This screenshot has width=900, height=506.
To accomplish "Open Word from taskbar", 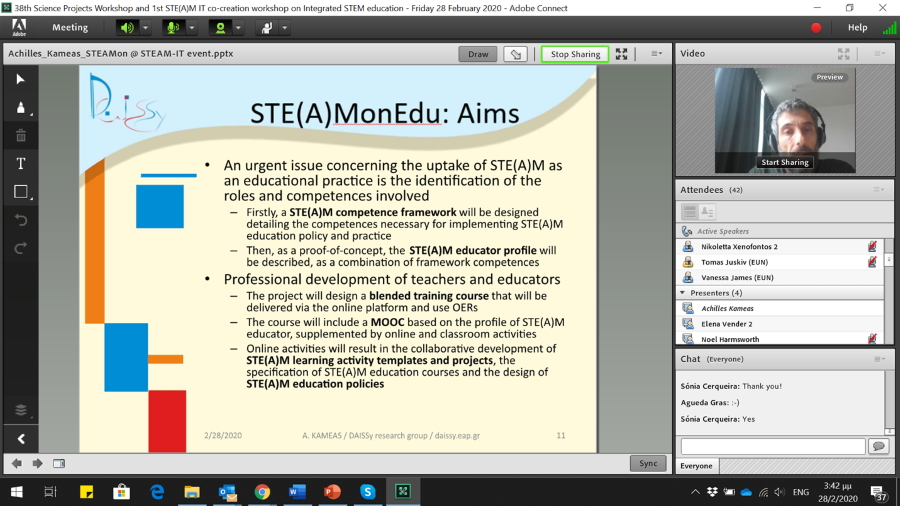I will pyautogui.click(x=297, y=492).
